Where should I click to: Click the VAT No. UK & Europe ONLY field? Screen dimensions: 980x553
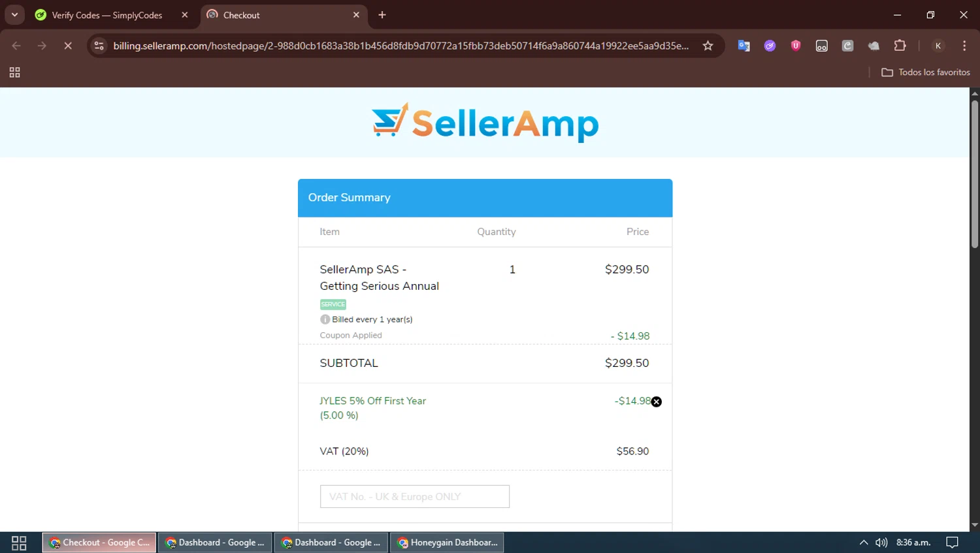(x=415, y=496)
